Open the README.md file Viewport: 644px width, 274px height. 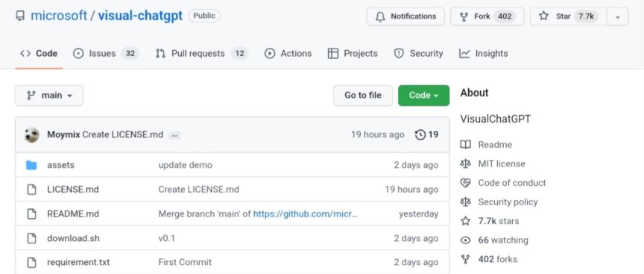click(x=73, y=214)
